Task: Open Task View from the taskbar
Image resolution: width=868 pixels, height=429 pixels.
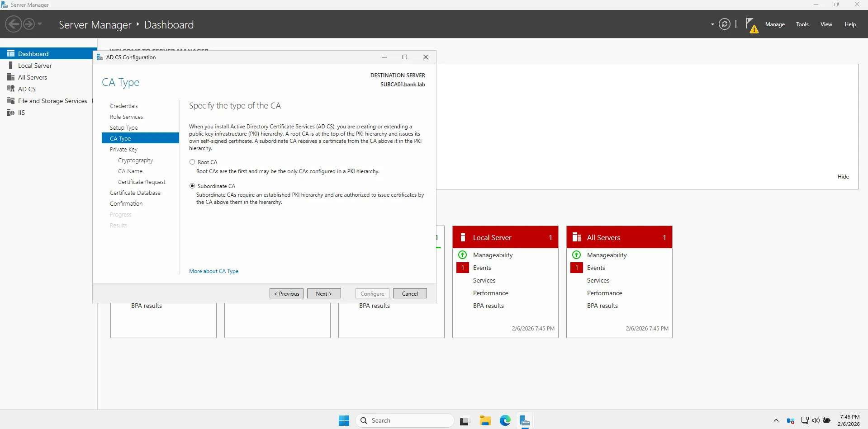Action: click(x=465, y=421)
